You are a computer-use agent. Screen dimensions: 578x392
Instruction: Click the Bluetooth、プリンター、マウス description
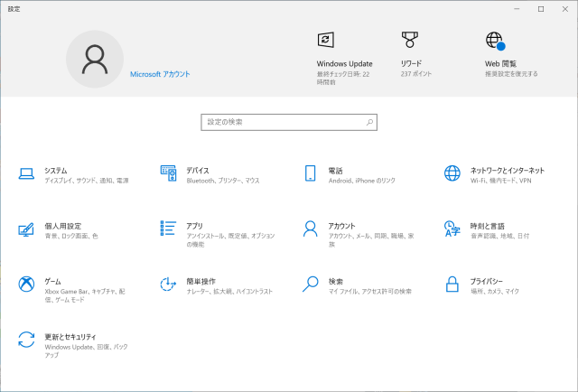click(x=223, y=181)
